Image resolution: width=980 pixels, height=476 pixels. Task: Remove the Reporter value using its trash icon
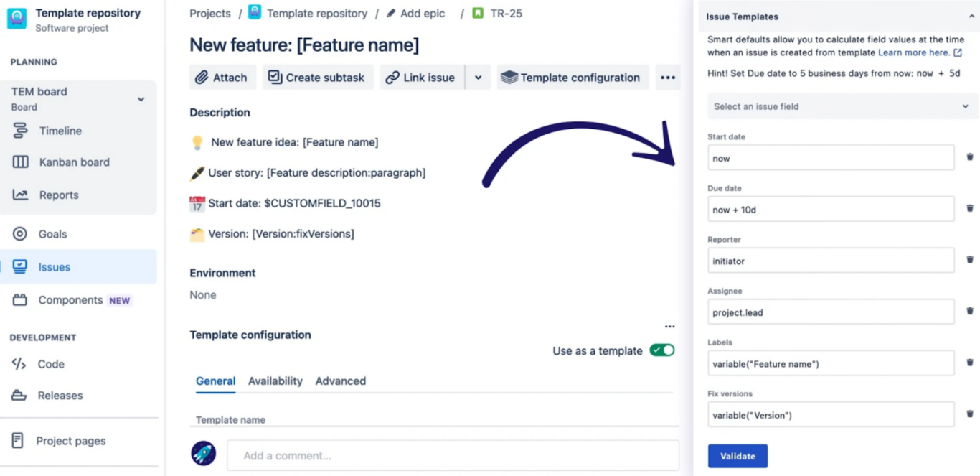click(969, 259)
